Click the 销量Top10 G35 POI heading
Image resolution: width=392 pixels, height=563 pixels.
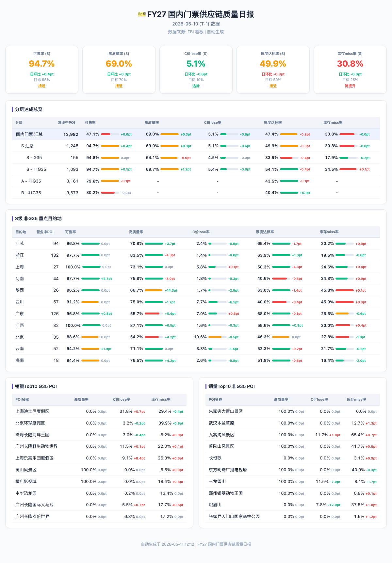click(36, 386)
